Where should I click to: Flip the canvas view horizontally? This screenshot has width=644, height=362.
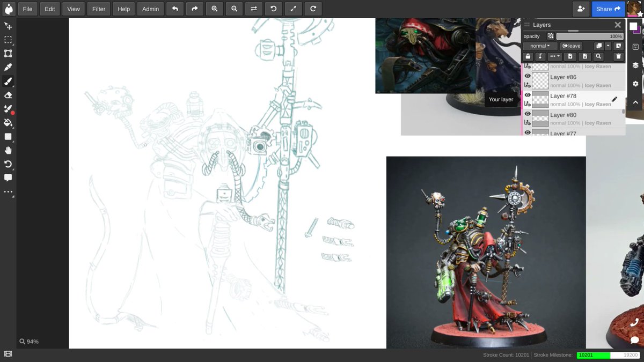pos(253,9)
